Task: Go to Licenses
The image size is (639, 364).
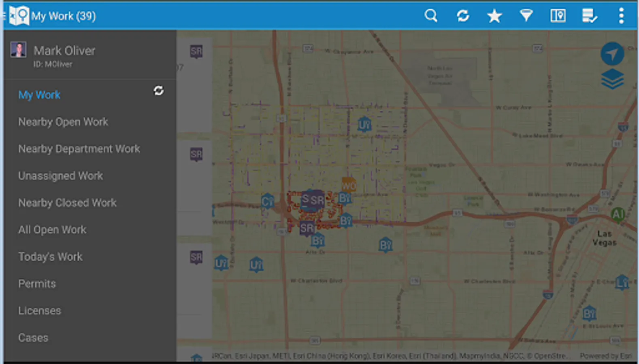Action: coord(40,311)
